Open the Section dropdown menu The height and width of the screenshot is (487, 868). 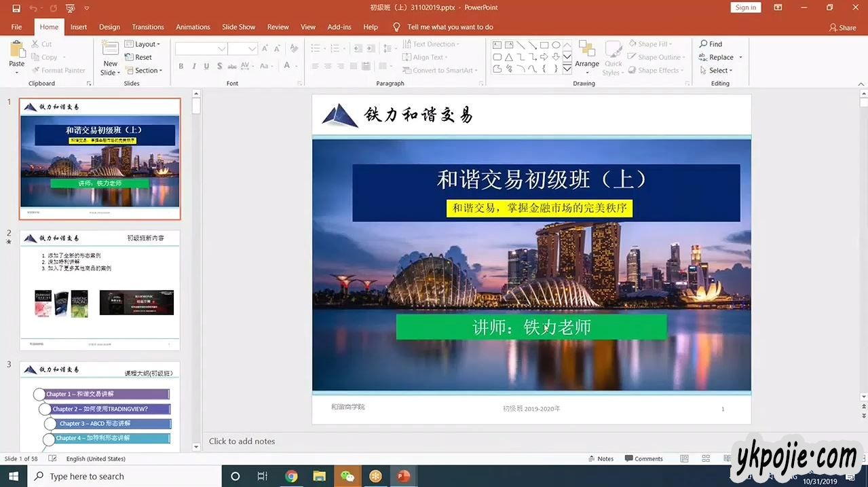[x=145, y=71]
